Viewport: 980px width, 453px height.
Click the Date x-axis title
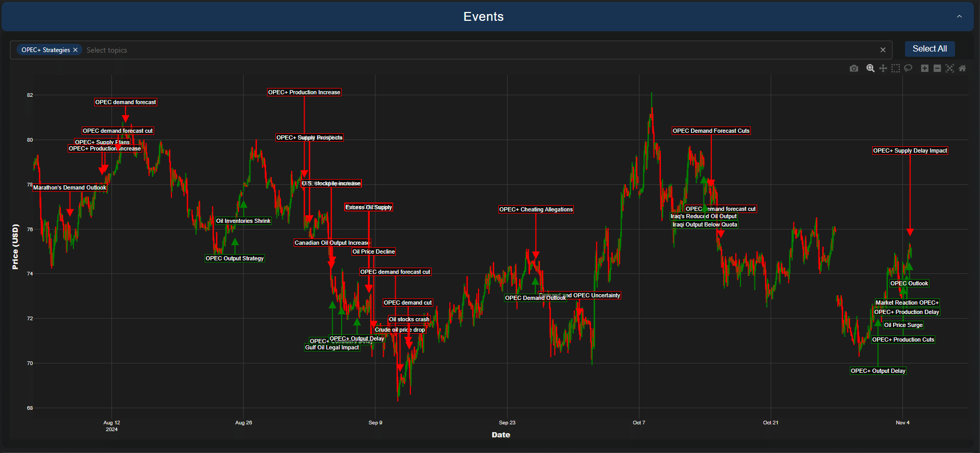coord(501,435)
